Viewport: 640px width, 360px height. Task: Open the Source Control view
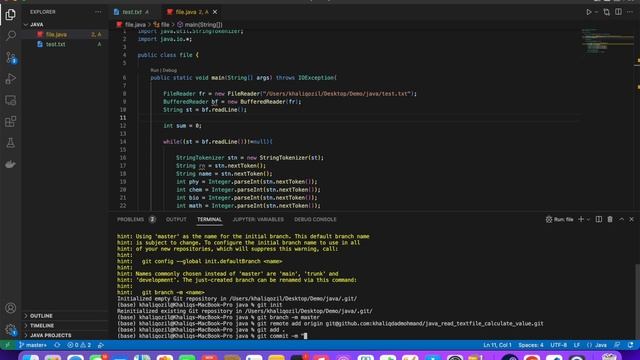pyautogui.click(x=11, y=58)
